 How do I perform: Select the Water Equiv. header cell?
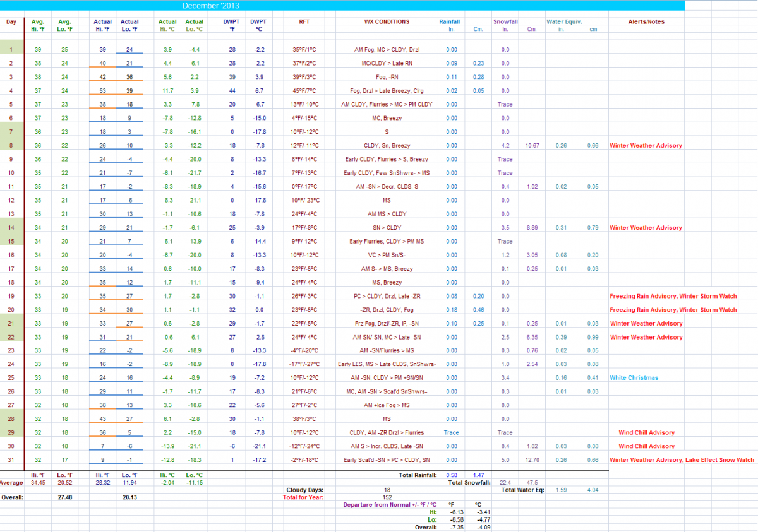[x=564, y=21]
